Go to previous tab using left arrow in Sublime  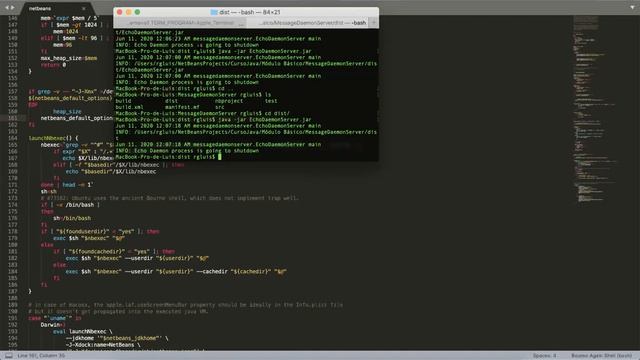(7, 7)
